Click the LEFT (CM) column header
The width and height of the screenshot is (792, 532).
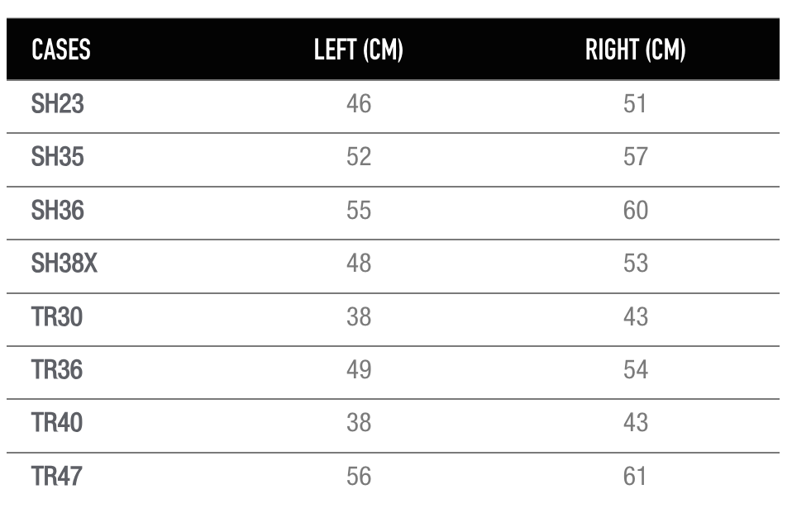click(359, 50)
